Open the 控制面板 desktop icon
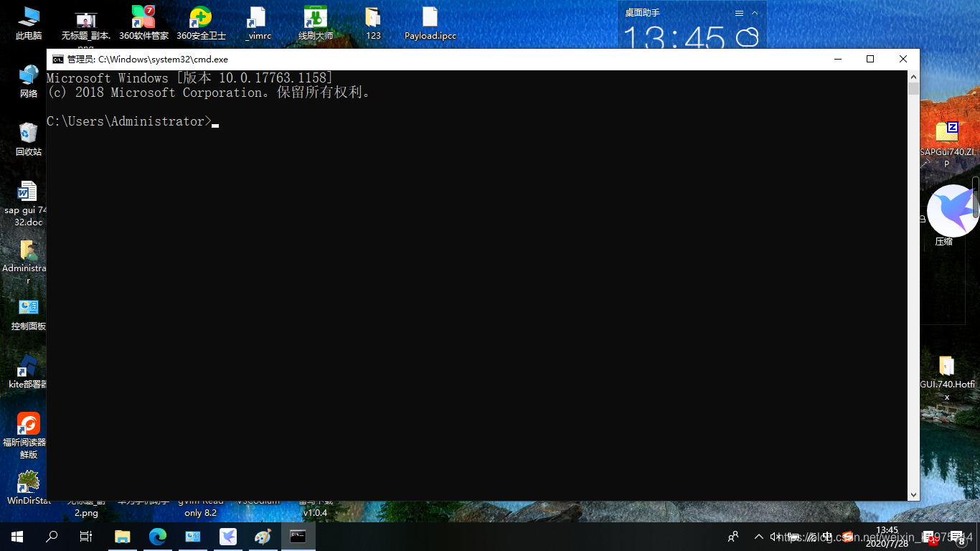The height and width of the screenshot is (551, 980). [x=29, y=314]
